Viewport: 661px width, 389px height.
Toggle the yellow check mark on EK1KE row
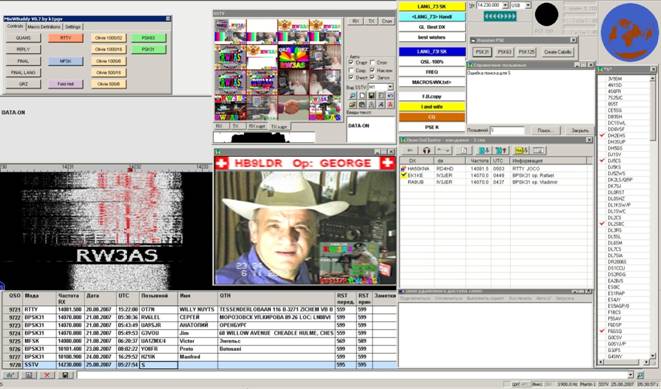point(403,175)
